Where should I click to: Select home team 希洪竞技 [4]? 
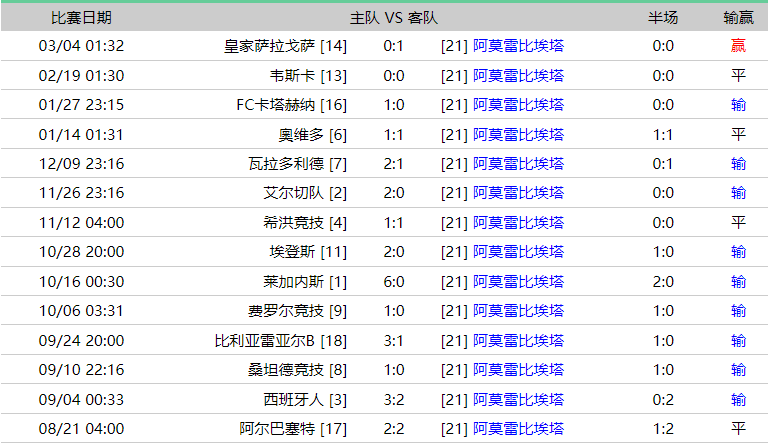[305, 222]
